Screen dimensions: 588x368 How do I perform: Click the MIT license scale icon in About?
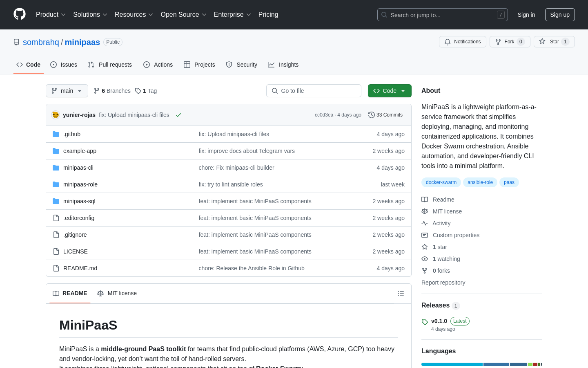coord(425,211)
